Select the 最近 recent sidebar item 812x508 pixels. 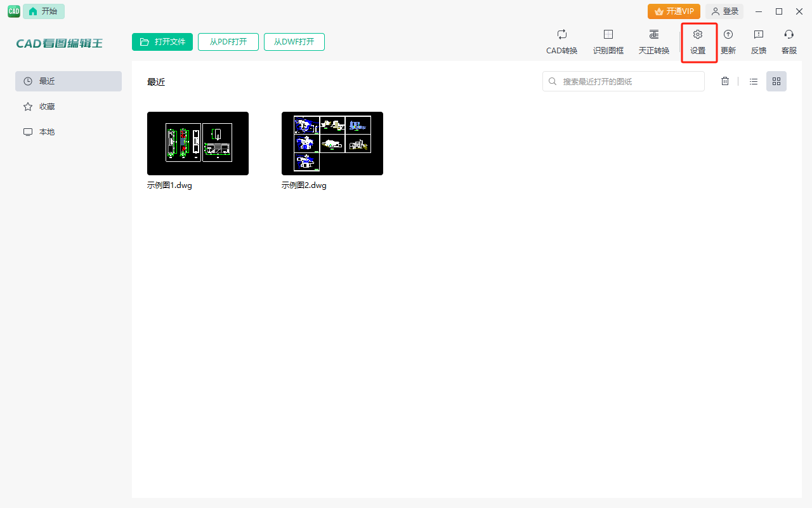click(x=69, y=81)
